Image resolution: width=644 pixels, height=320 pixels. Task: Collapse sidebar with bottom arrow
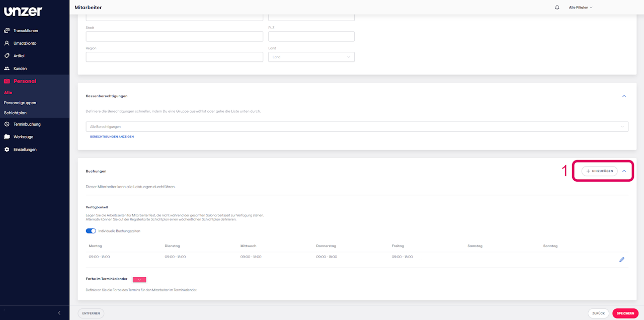click(59, 313)
